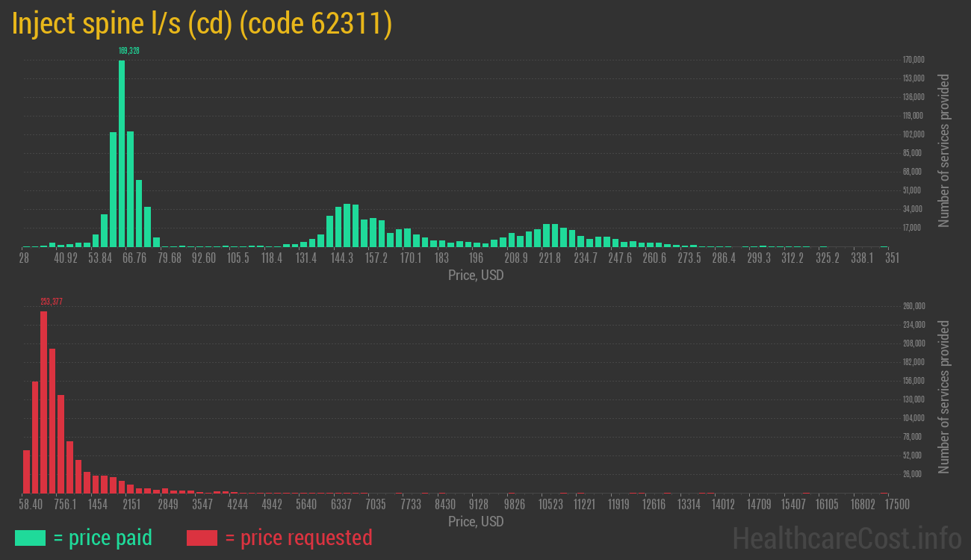This screenshot has height=560, width=971.
Task: Click the top 'Number of services provided' axis title
Action: click(x=944, y=150)
